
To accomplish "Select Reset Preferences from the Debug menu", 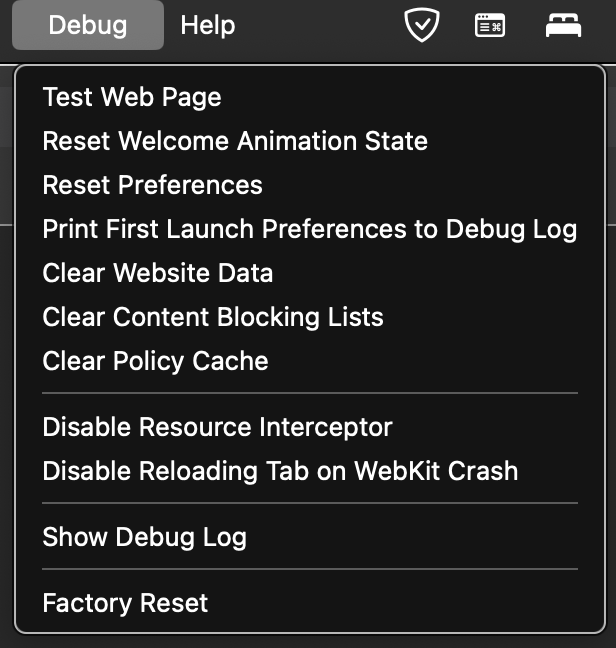I will (x=152, y=185).
